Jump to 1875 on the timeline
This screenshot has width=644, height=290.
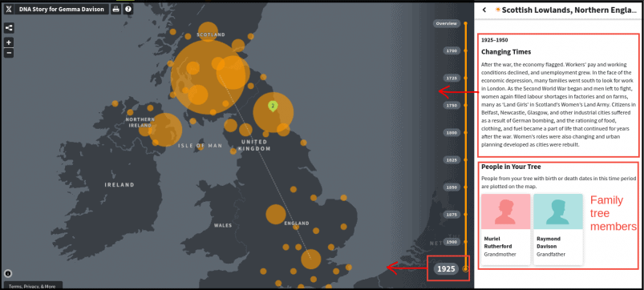click(452, 214)
